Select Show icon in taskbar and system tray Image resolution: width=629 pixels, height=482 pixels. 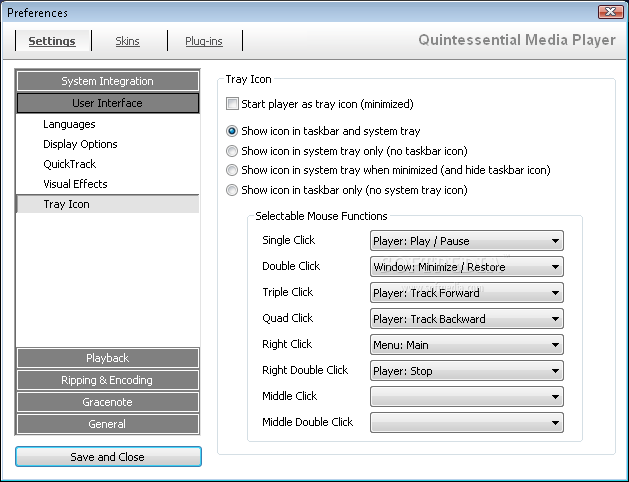pyautogui.click(x=232, y=131)
